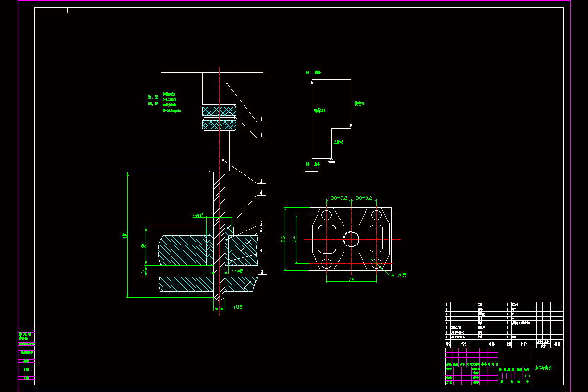588x392 pixels.
Task: Click the 工进45 feed label
Action: (x=338, y=142)
